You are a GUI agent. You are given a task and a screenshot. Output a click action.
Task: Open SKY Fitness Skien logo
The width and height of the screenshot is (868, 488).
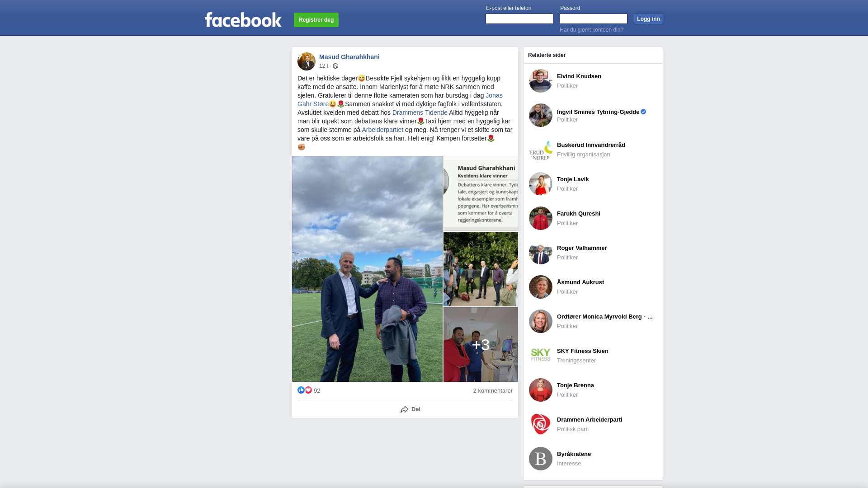[x=541, y=356]
